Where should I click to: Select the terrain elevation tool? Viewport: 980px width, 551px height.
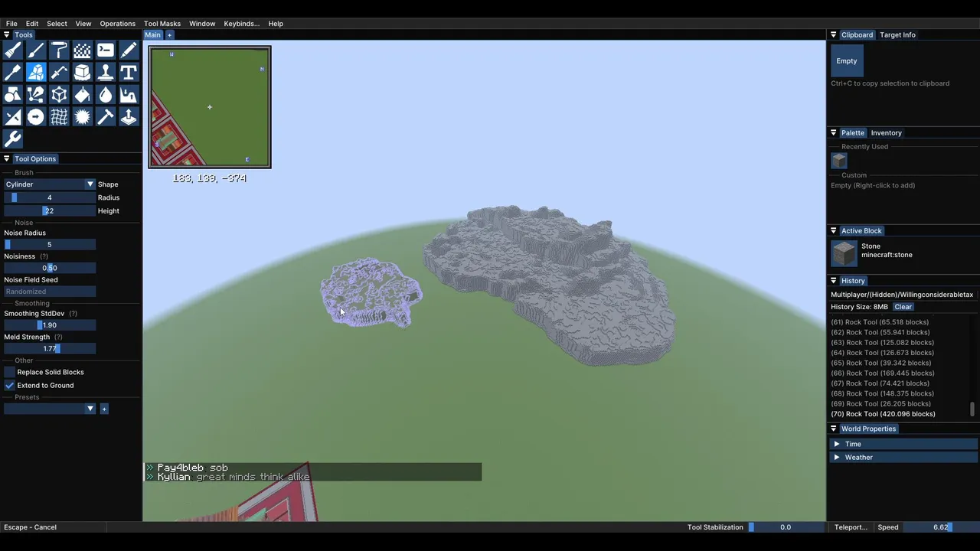coord(129,95)
